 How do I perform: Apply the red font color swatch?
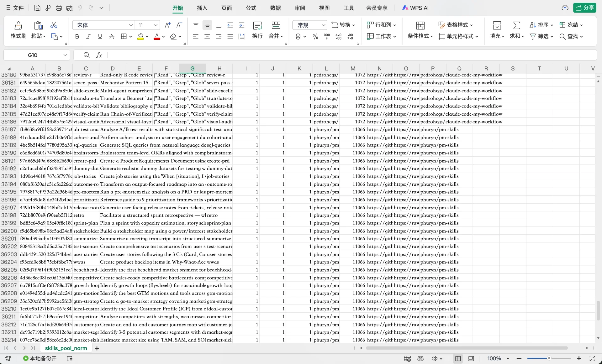(157, 37)
